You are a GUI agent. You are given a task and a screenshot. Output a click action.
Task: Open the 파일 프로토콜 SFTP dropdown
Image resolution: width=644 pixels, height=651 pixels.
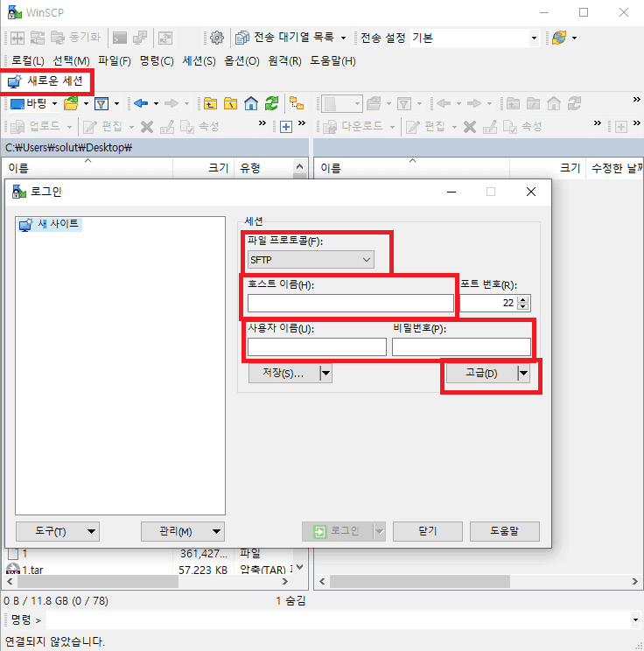[x=311, y=260]
